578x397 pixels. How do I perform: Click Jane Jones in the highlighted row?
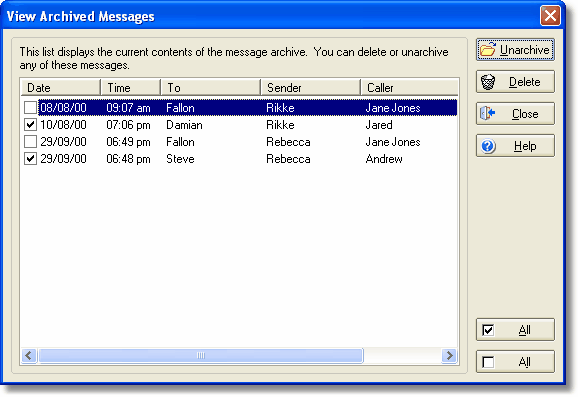393,108
